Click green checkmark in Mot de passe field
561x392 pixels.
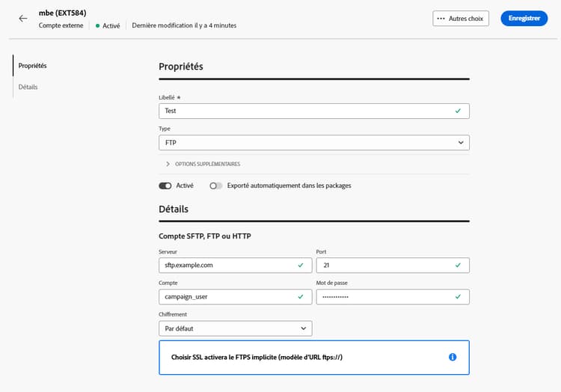[458, 296]
